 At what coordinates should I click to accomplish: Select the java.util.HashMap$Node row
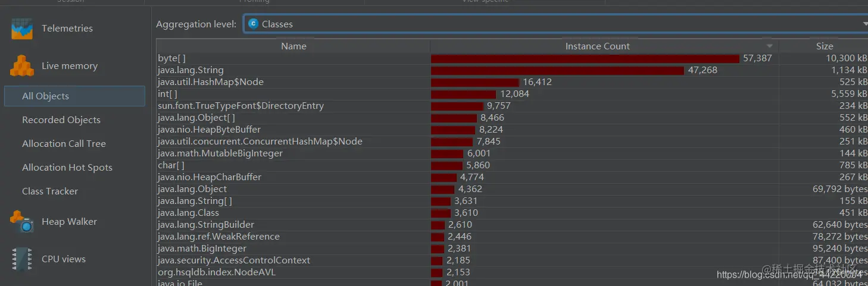coord(512,82)
